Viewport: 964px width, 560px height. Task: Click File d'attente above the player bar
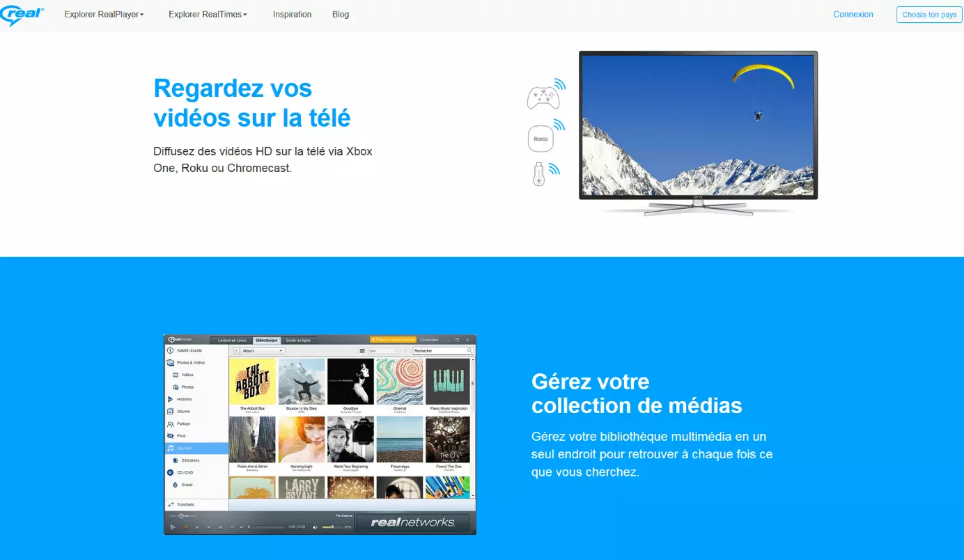pyautogui.click(x=343, y=515)
